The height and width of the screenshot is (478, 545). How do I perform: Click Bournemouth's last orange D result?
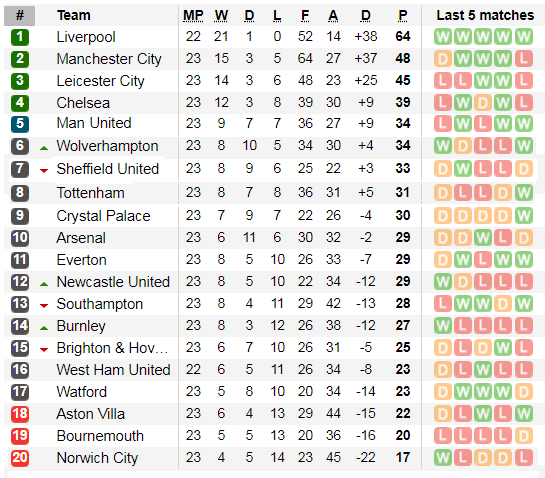coord(524,436)
